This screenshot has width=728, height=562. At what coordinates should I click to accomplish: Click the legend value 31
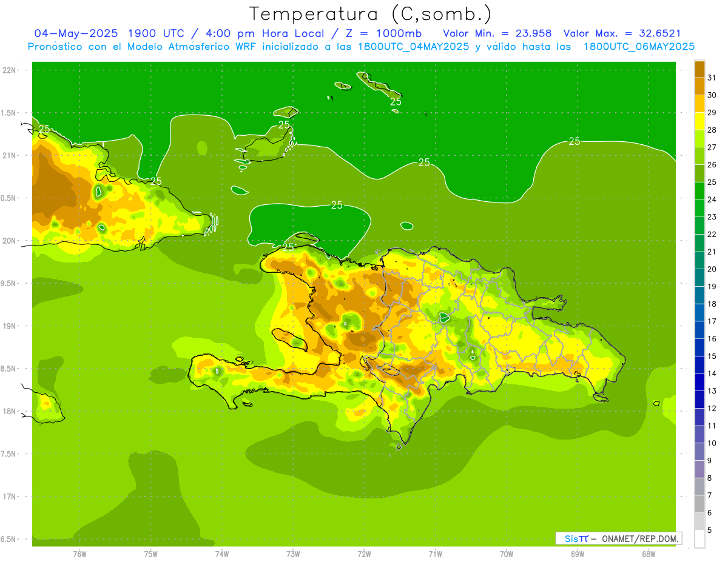point(712,77)
